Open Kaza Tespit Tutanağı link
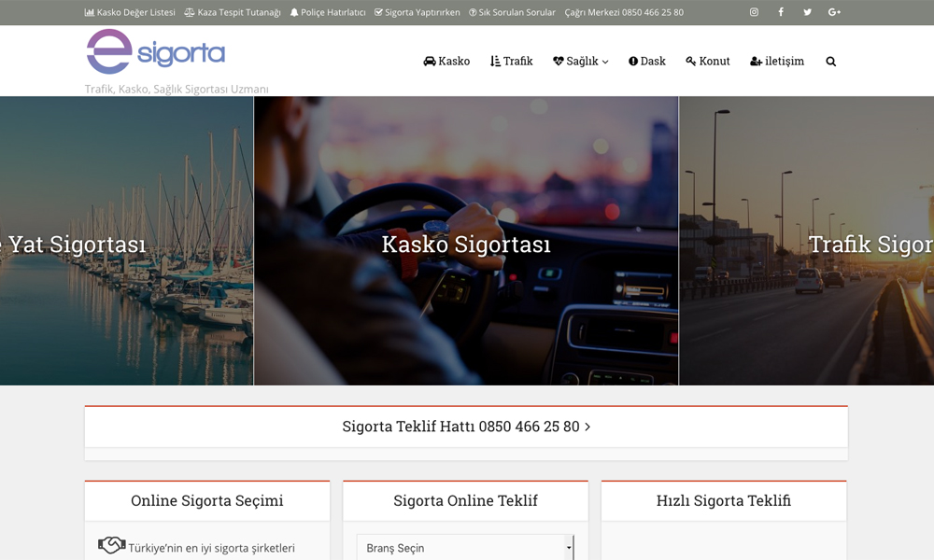Screen dimensions: 934x560 (x=233, y=12)
